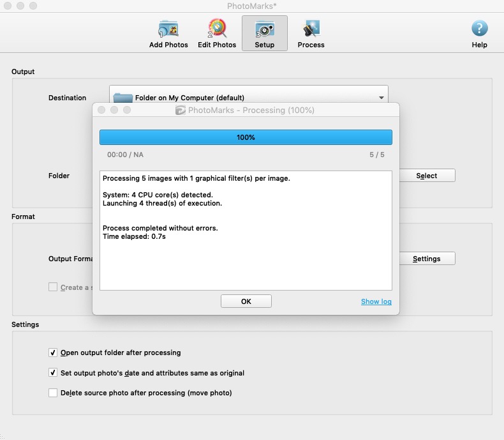Click the Destination label
This screenshot has height=440, width=504.
pyautogui.click(x=67, y=98)
